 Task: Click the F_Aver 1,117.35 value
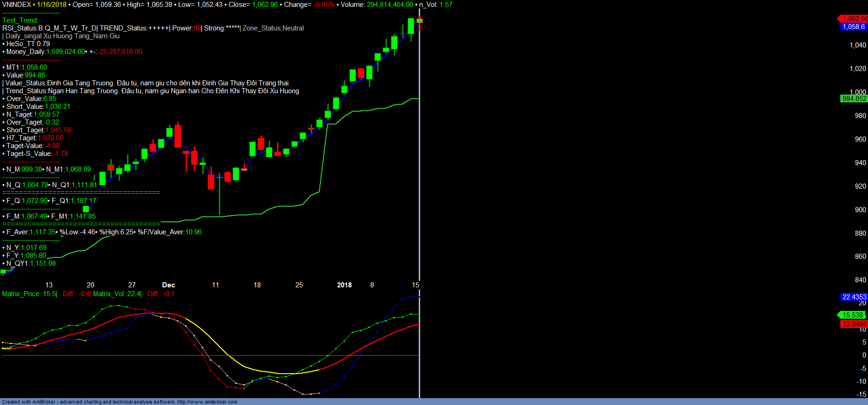[42, 232]
